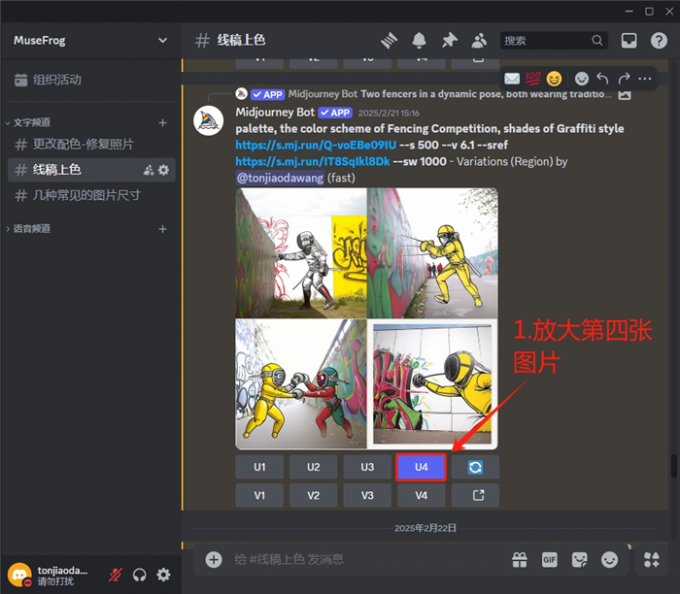
Task: Click the V3 variation button
Action: pos(367,495)
